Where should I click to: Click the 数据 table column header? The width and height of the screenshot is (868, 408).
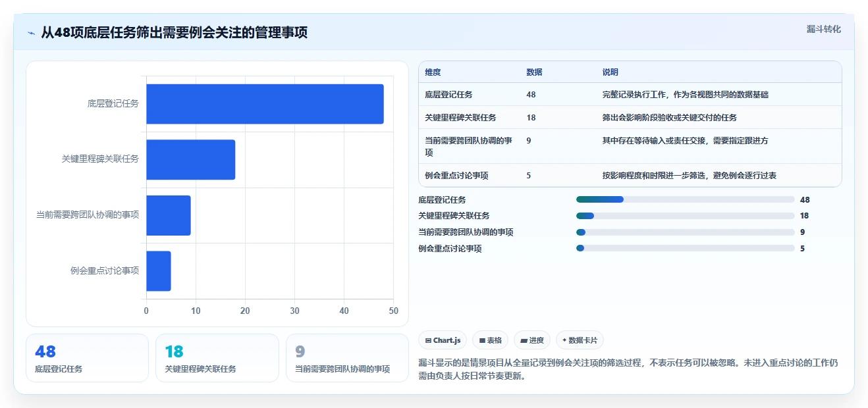[x=535, y=72]
